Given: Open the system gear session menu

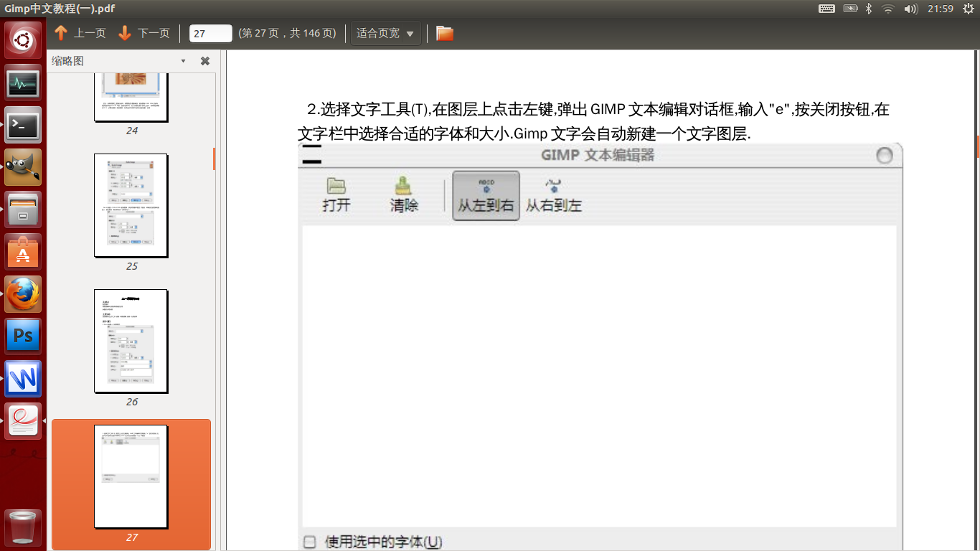Looking at the screenshot, I should (x=969, y=9).
